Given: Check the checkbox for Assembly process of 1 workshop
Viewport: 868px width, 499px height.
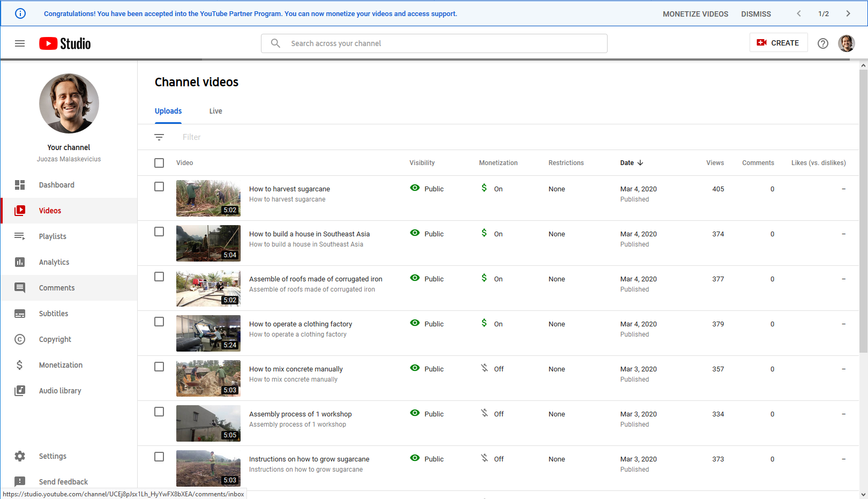Looking at the screenshot, I should tap(159, 412).
